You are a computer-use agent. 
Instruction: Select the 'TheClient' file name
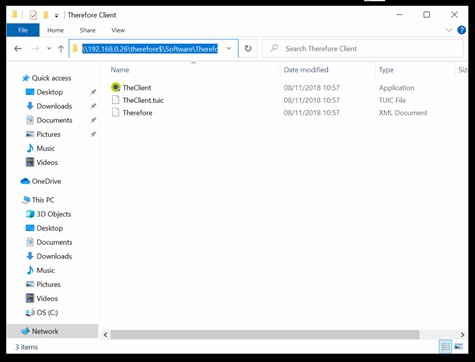(137, 87)
